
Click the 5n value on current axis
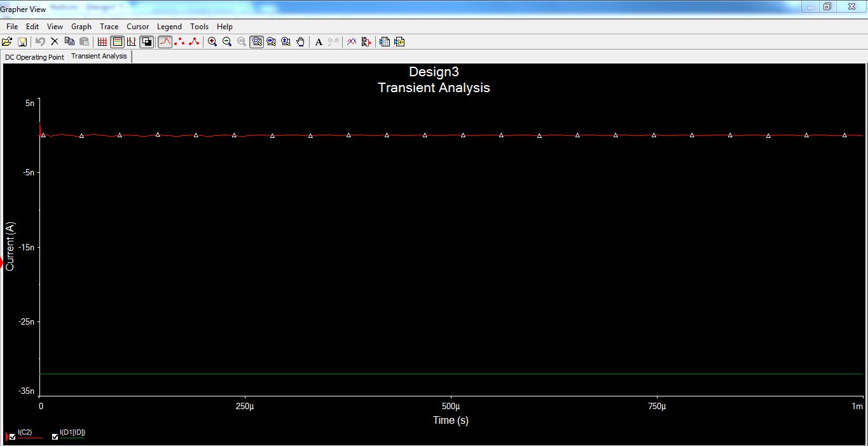click(30, 103)
